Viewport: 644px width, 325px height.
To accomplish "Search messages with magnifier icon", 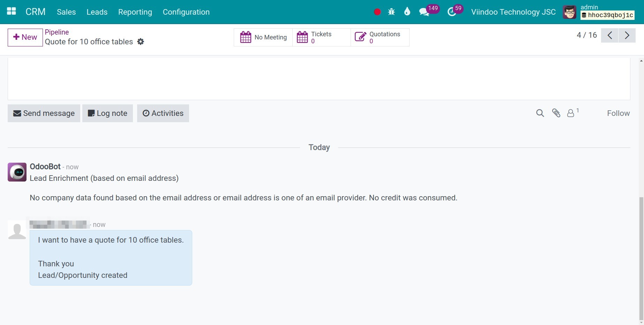I will pos(540,113).
